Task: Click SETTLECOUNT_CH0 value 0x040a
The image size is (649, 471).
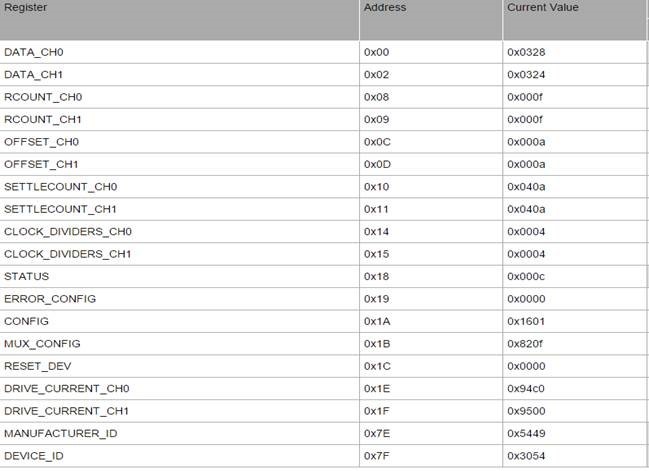Action: (526, 187)
